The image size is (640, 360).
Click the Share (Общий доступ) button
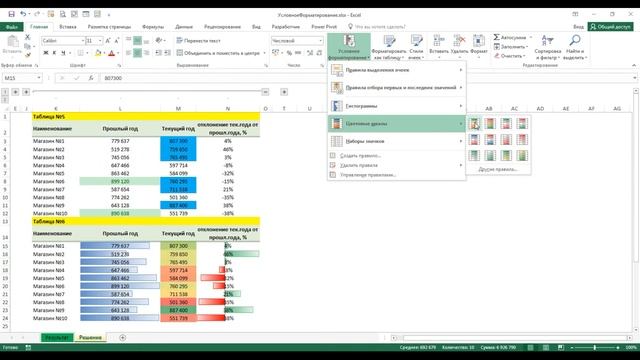pos(611,27)
